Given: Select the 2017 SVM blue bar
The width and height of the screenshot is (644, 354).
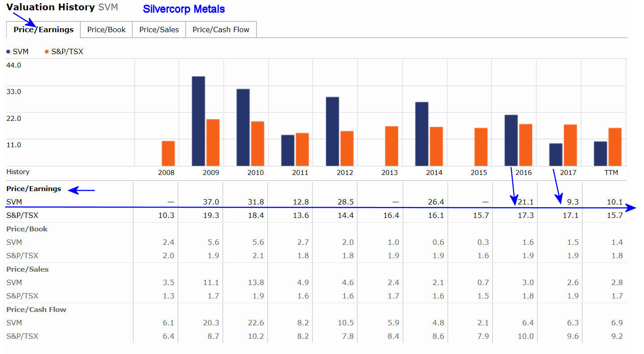Looking at the screenshot, I should pyautogui.click(x=556, y=155).
